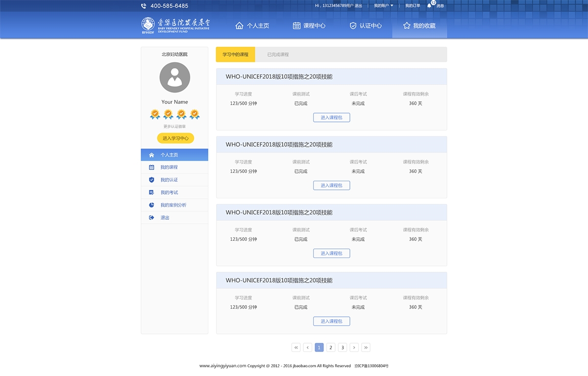
Task: Go to next page with single arrow
Action: click(x=354, y=348)
